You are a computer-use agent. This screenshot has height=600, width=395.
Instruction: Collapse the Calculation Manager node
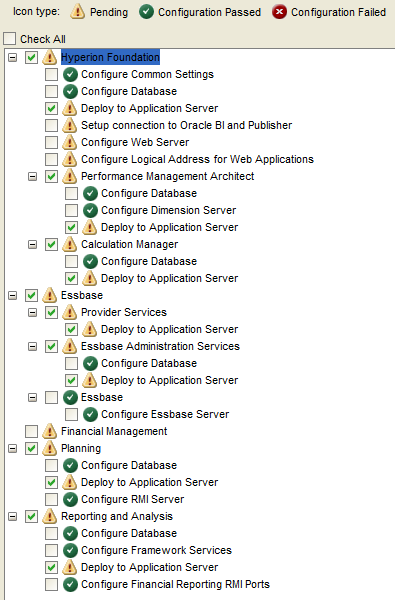[x=33, y=244]
